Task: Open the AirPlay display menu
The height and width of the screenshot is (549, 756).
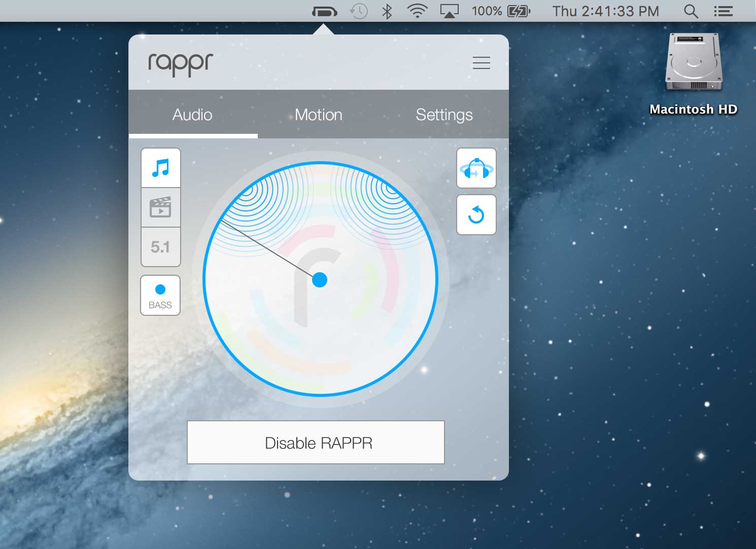Action: [x=449, y=11]
